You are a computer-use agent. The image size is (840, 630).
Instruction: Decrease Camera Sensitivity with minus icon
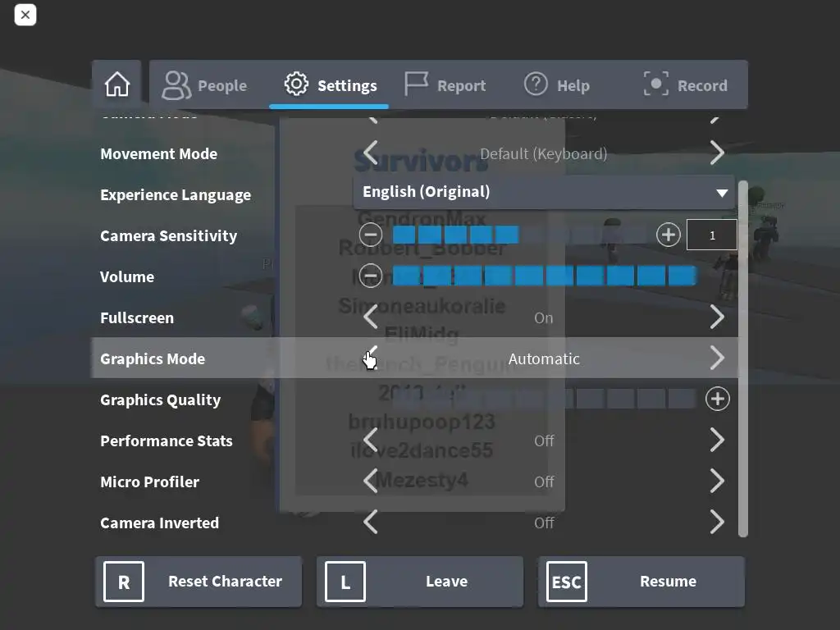(371, 235)
